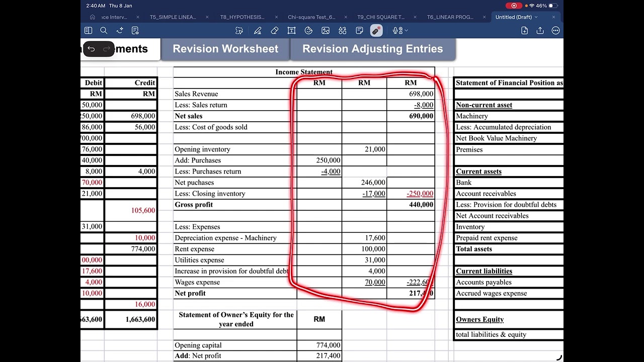This screenshot has height=362, width=644.
Task: Close the T6_LINEAR PROG... tab
Action: (485, 17)
